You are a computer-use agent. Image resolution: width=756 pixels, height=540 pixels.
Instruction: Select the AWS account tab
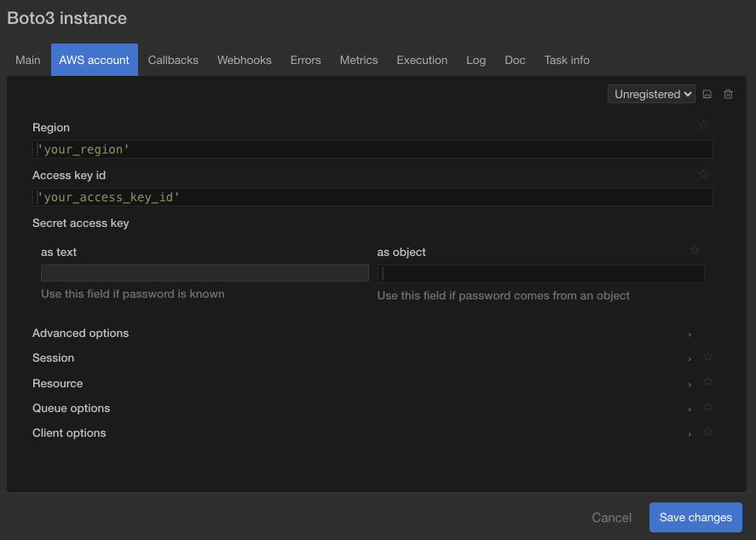[95, 61]
